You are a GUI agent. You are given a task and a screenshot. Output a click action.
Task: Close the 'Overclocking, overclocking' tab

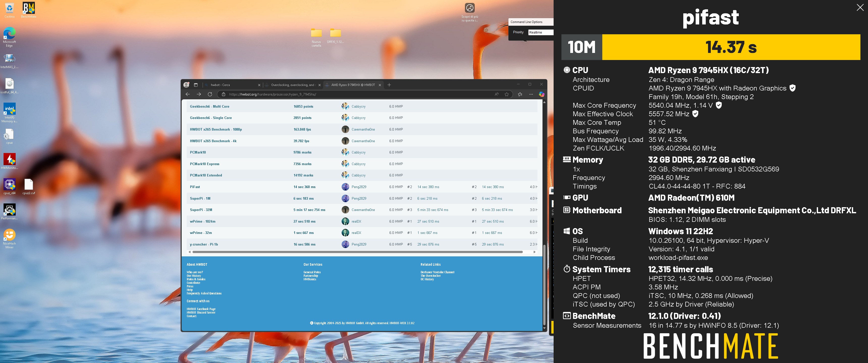click(319, 85)
